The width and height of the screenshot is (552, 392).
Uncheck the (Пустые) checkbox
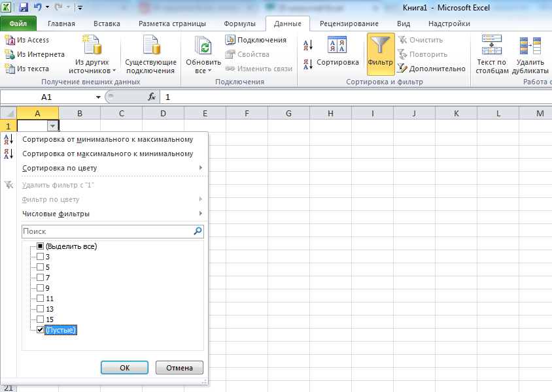(x=40, y=330)
